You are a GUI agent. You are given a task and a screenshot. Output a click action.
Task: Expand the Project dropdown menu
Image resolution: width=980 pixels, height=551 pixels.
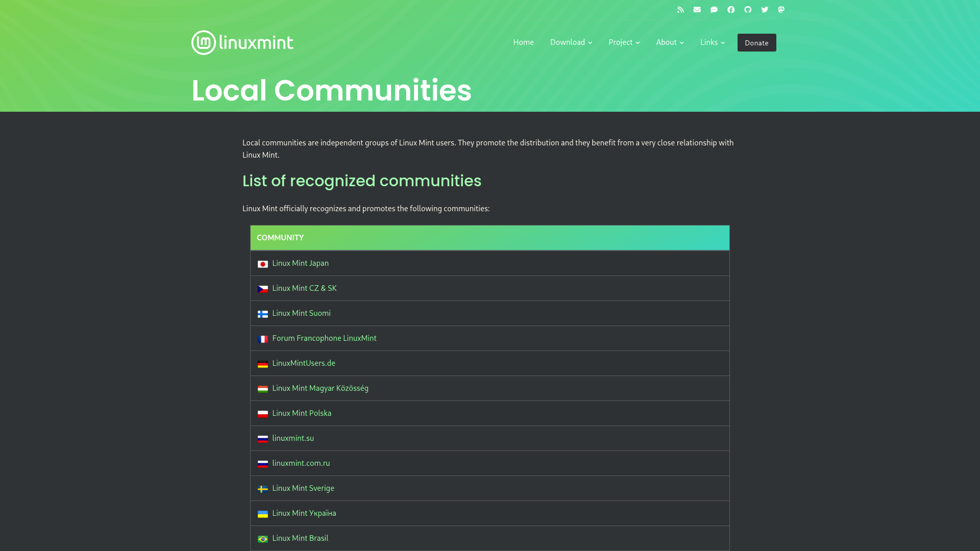pos(624,42)
